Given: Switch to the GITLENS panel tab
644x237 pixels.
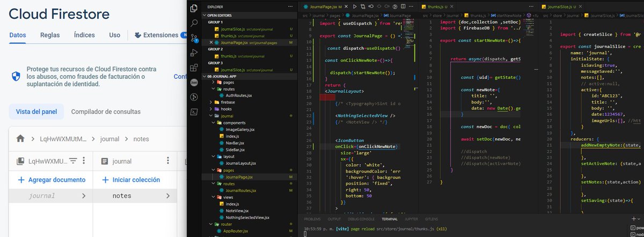Looking at the screenshot, I should pyautogui.click(x=432, y=219).
